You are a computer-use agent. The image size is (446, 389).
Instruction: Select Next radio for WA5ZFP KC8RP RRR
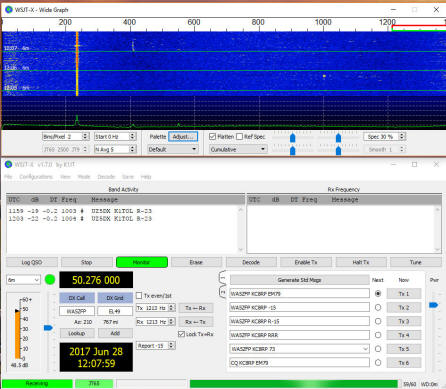378,335
